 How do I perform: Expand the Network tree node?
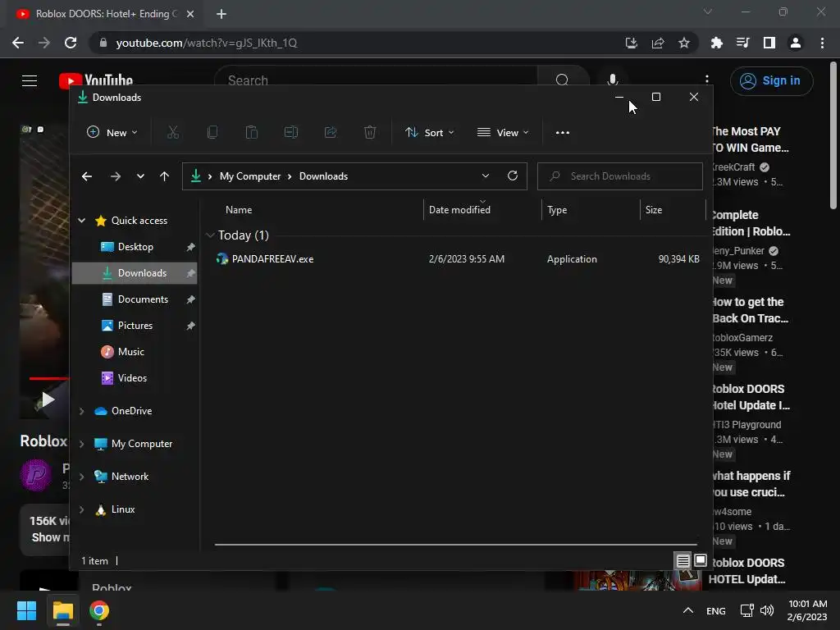[81, 477]
